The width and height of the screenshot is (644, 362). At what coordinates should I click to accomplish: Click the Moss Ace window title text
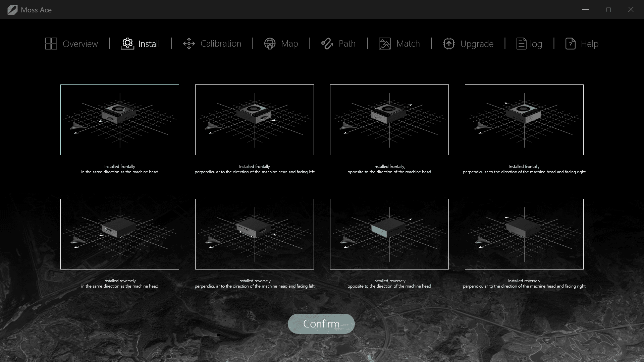coord(36,10)
